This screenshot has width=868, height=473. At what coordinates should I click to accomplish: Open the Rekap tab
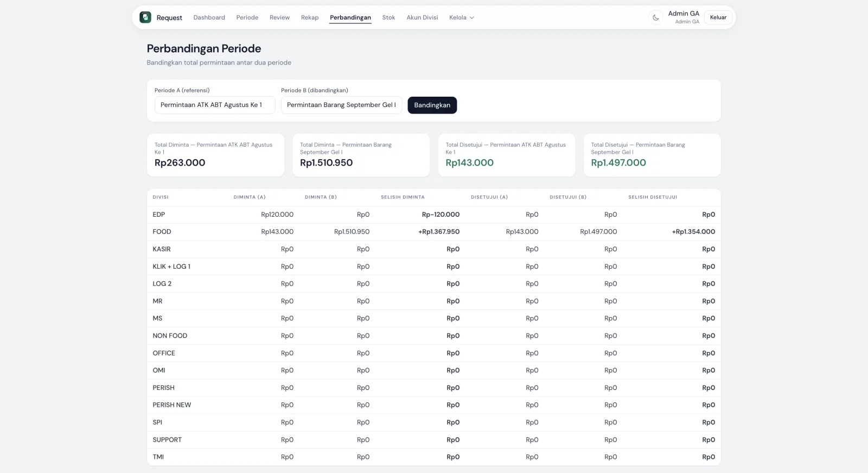click(310, 17)
